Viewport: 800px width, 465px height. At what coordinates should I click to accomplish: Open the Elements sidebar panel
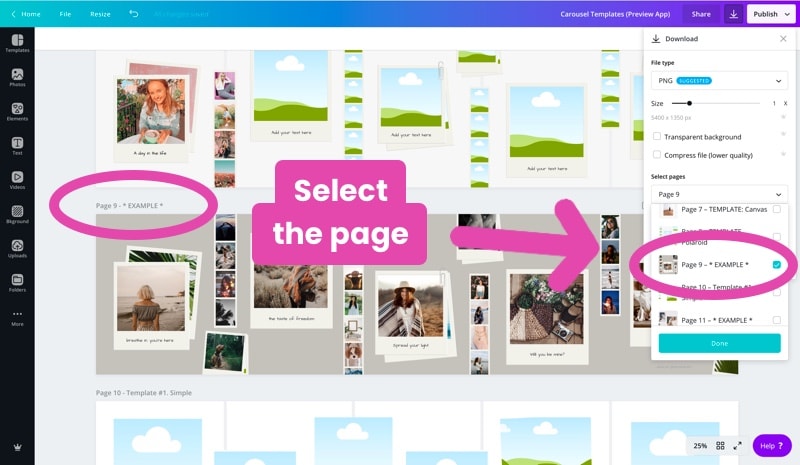[17, 112]
